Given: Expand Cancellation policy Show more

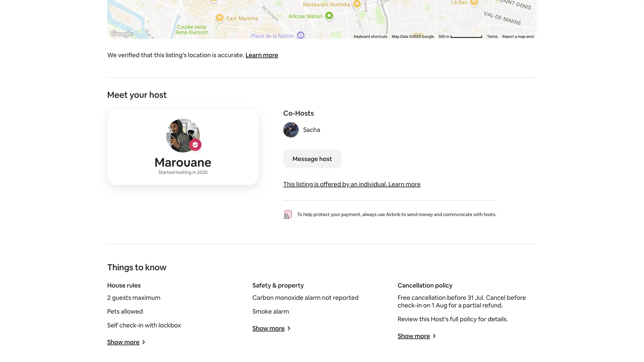Looking at the screenshot, I should tap(414, 336).
